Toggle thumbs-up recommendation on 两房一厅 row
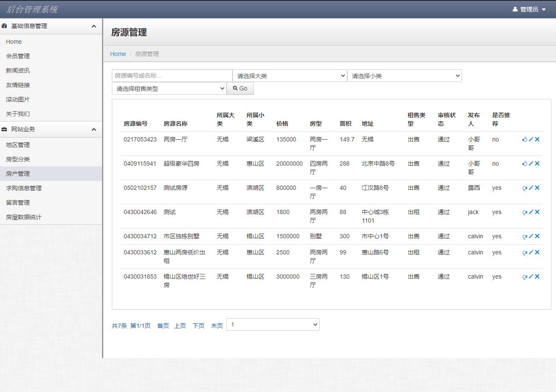This screenshot has width=556, height=392. [525, 139]
